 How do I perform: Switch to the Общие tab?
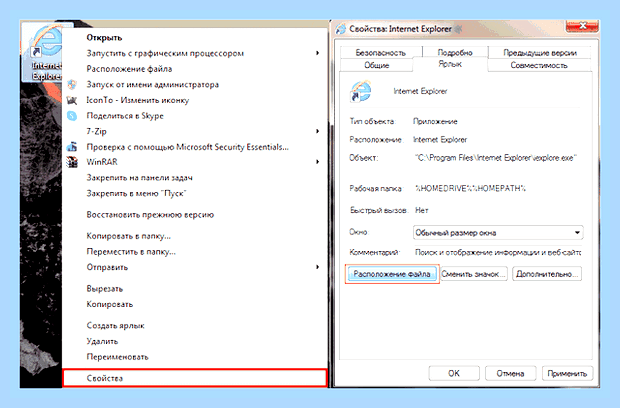tap(377, 65)
